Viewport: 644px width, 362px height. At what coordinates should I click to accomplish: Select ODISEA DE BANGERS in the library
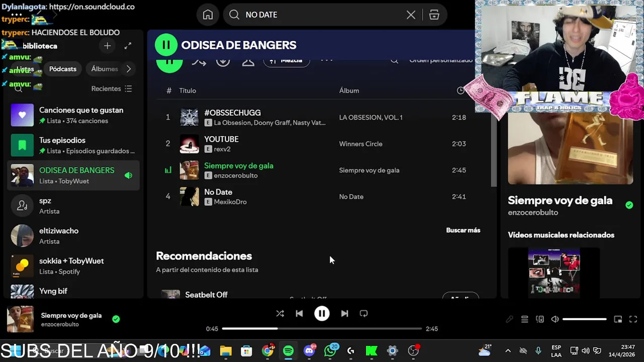[x=73, y=175]
